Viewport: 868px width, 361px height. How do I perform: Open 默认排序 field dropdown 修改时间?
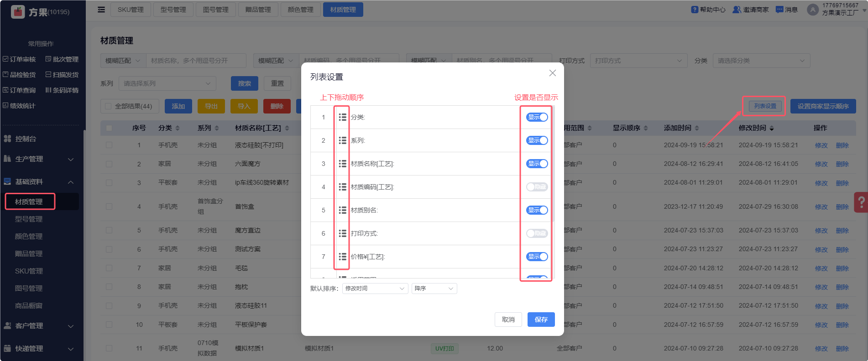(x=375, y=289)
